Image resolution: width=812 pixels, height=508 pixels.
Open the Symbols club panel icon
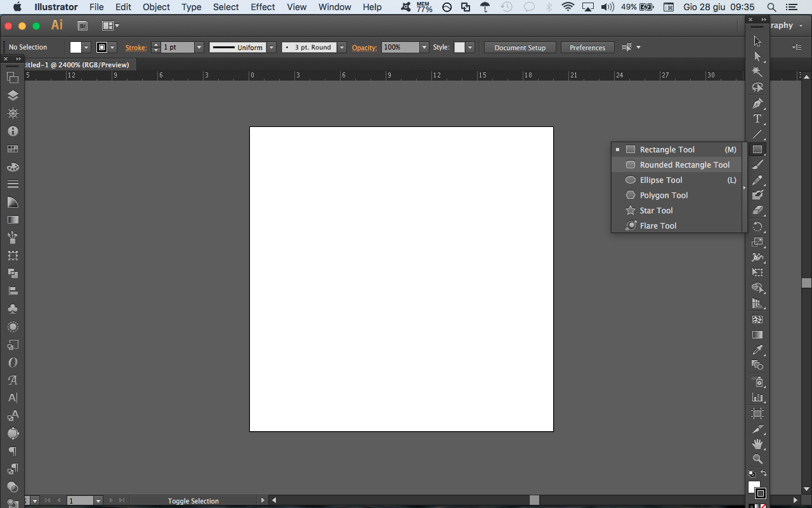click(x=13, y=309)
